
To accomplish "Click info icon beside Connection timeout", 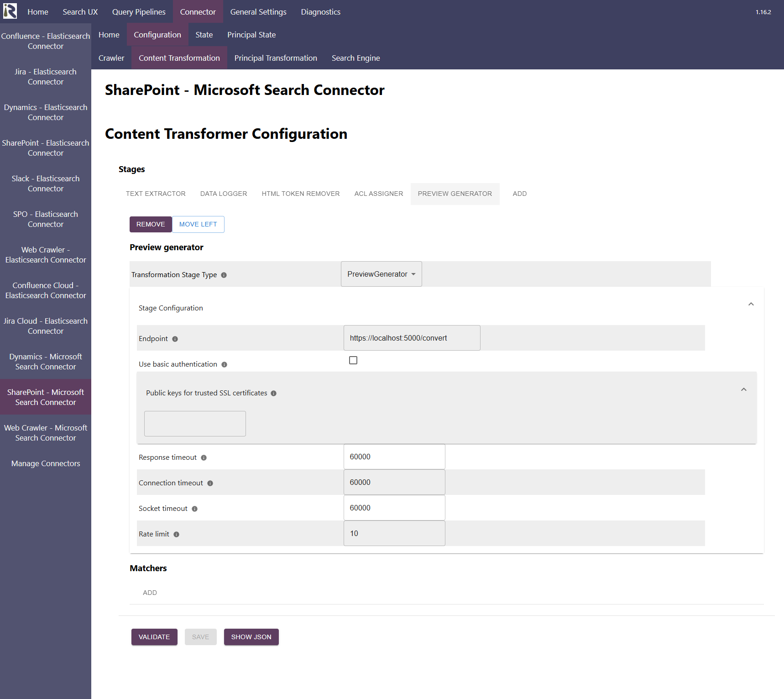I will coord(210,483).
